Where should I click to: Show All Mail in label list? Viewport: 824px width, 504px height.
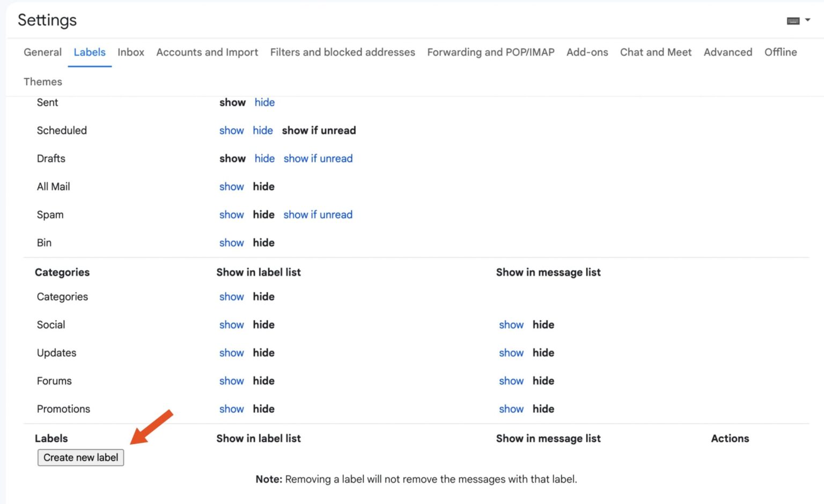click(231, 186)
